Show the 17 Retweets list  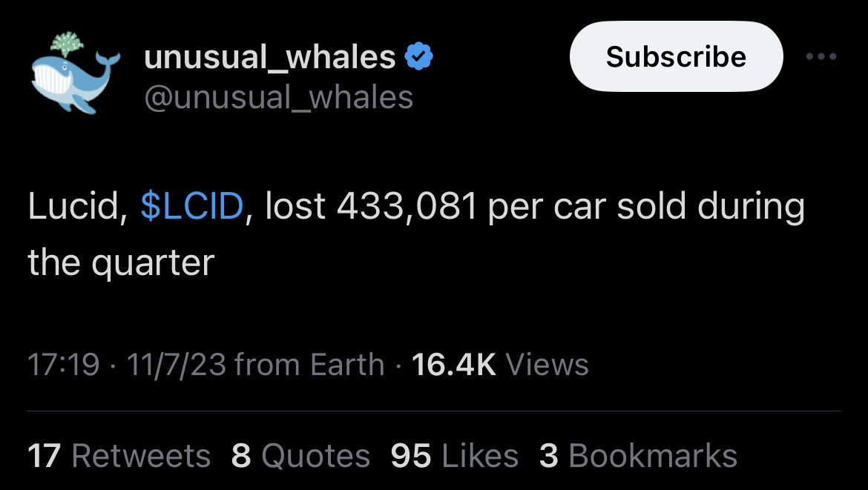(x=119, y=456)
